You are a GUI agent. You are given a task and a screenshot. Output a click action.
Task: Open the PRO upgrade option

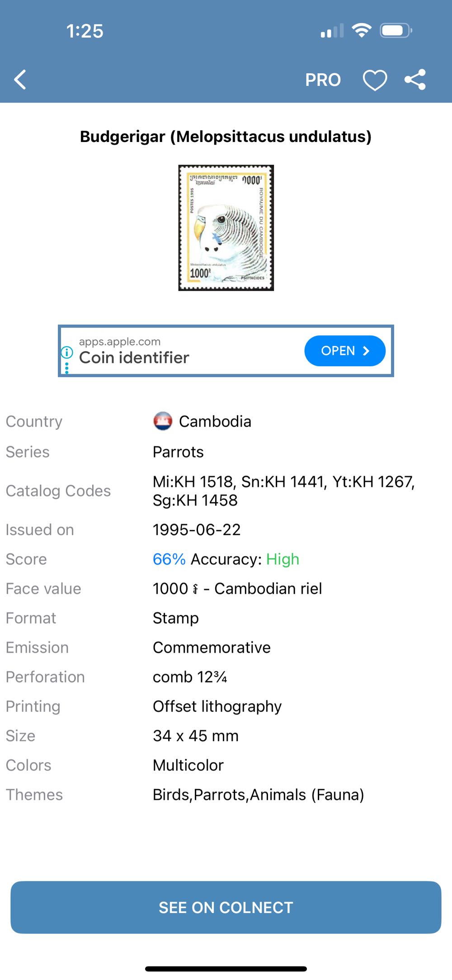point(323,80)
